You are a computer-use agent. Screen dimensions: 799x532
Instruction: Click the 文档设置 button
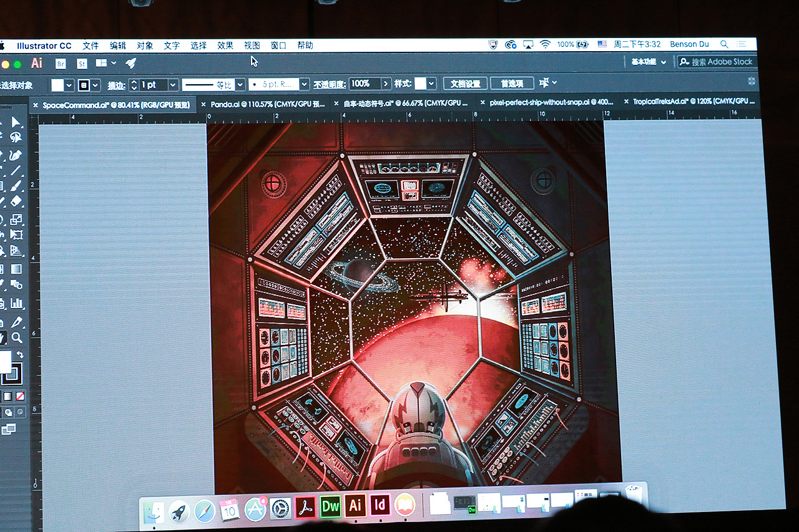click(465, 84)
